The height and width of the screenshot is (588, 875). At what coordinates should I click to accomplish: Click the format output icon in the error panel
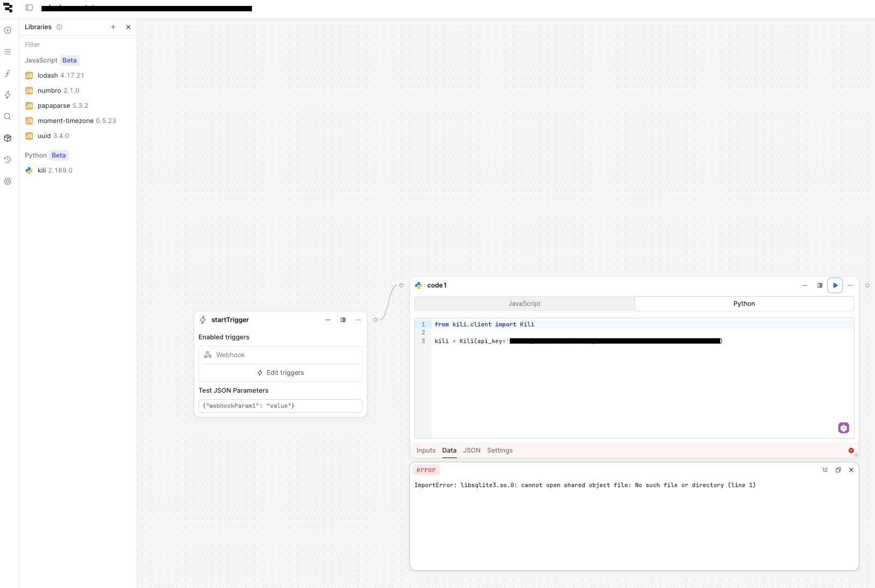(825, 470)
